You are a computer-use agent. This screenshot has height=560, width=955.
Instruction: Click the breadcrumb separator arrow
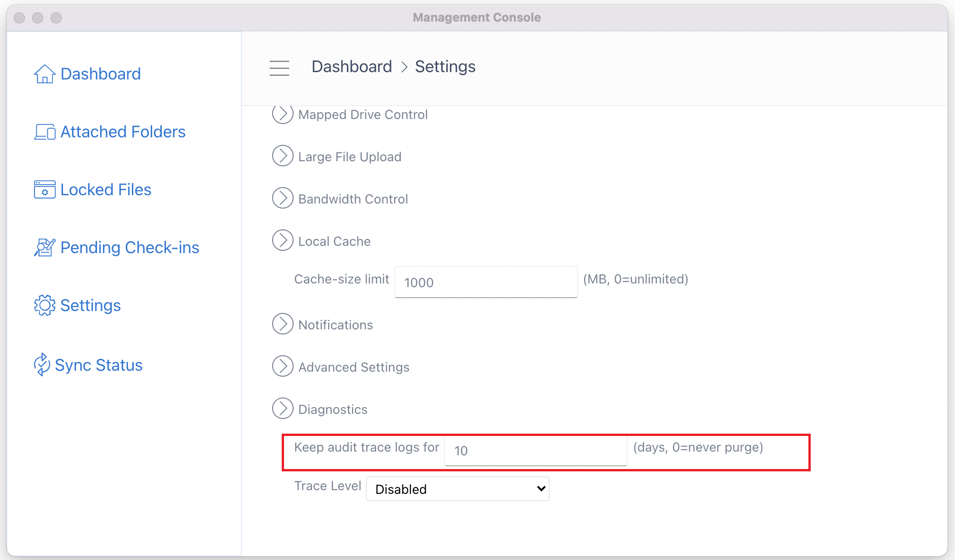coord(404,67)
